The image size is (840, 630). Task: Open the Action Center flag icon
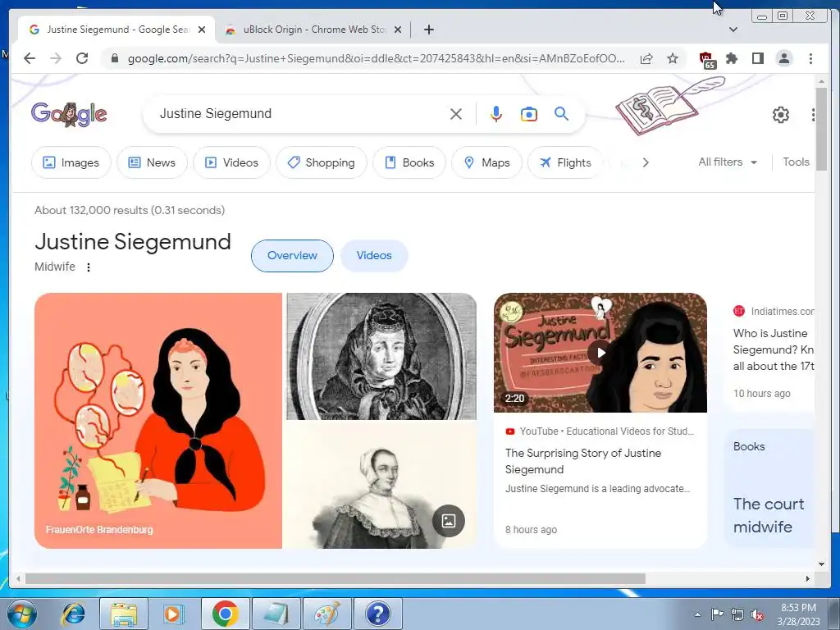tap(717, 614)
